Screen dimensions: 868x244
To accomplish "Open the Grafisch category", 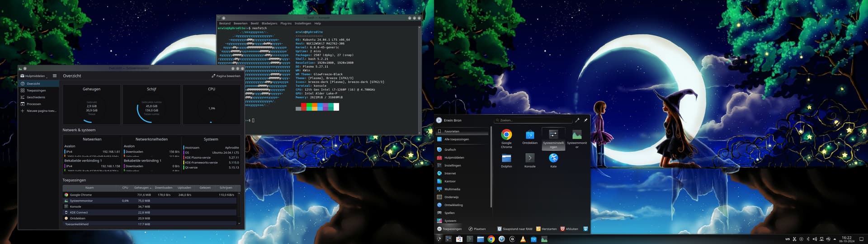I will tap(462, 150).
